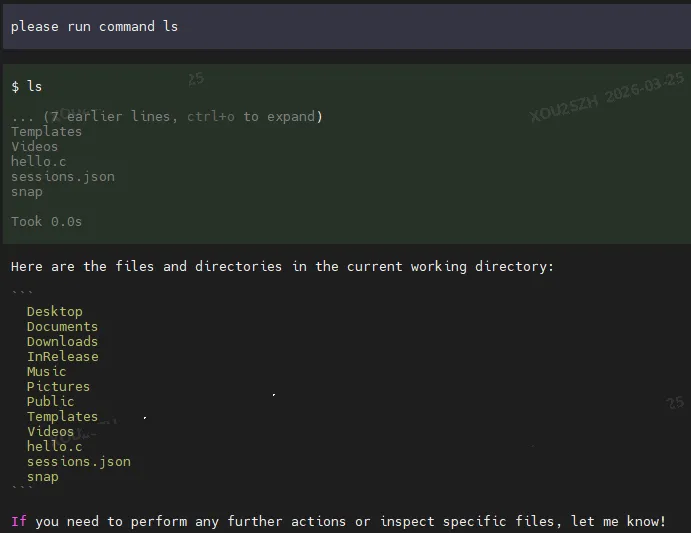
Task: Click 'Templates' in the command output block
Action: [x=46, y=132]
